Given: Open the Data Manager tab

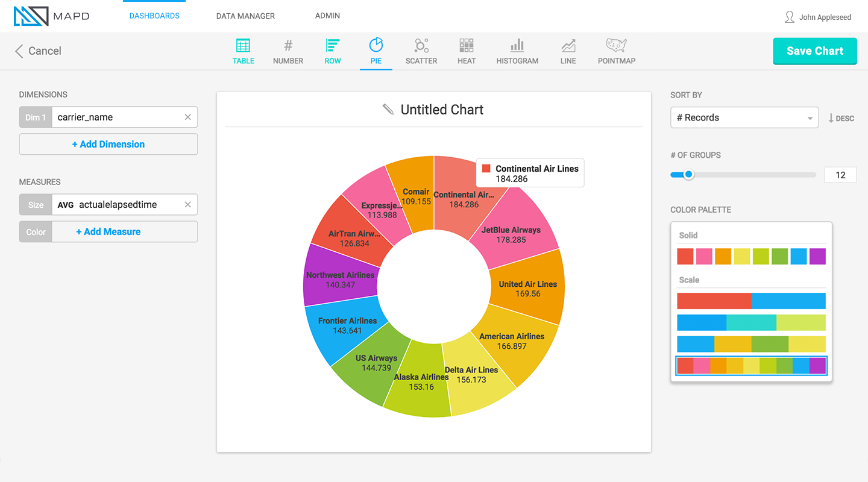Looking at the screenshot, I should pos(245,16).
